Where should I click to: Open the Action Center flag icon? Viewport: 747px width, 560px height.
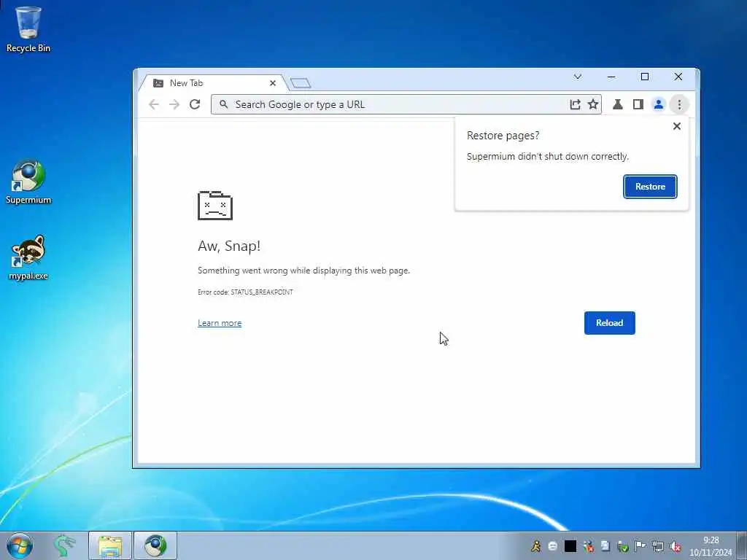click(640, 545)
